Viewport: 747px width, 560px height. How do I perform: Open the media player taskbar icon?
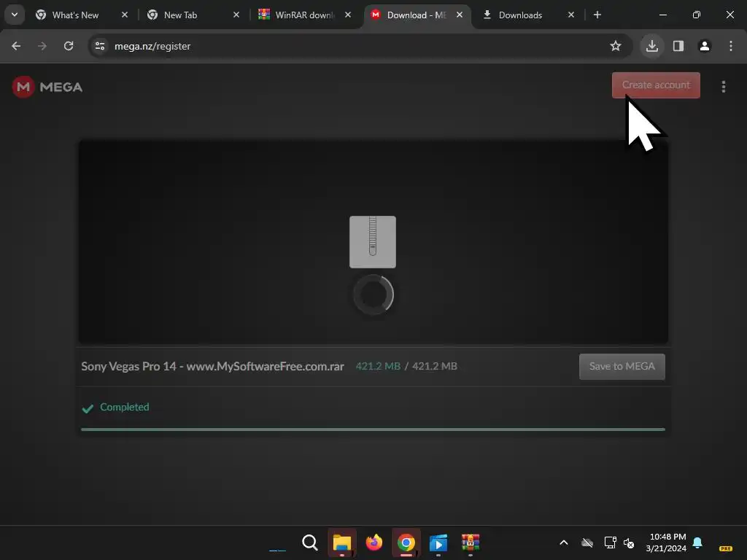[x=438, y=542]
